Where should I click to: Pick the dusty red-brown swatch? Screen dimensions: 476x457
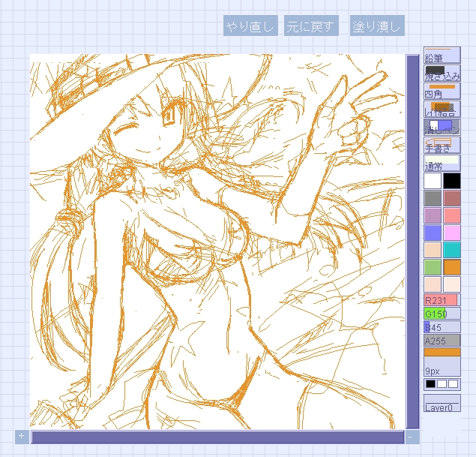(x=452, y=198)
